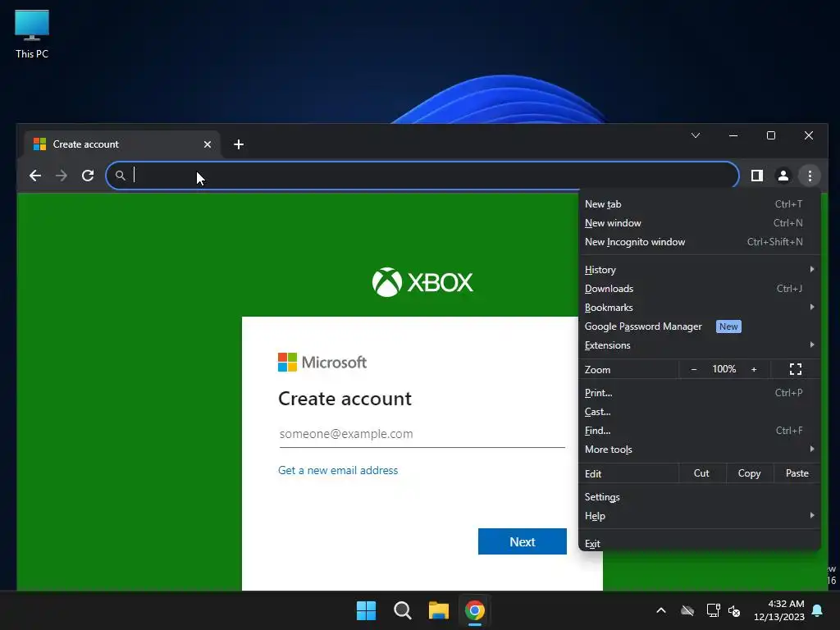Choose Find... from the menu
840x630 pixels.
(700, 431)
